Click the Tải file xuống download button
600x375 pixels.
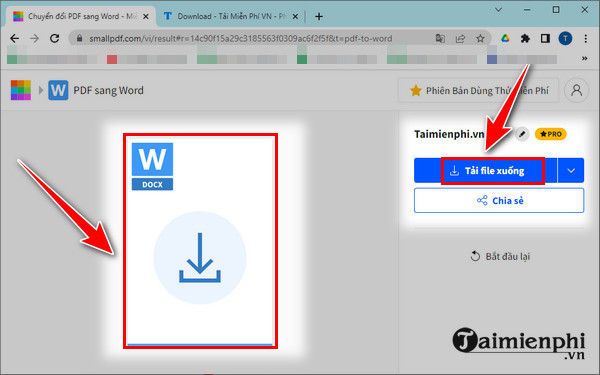pyautogui.click(x=485, y=171)
